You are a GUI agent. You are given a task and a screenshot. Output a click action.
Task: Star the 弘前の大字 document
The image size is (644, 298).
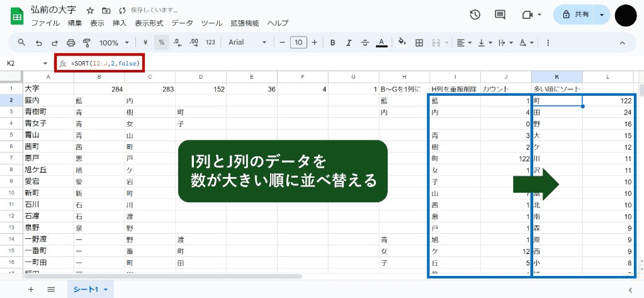91,11
